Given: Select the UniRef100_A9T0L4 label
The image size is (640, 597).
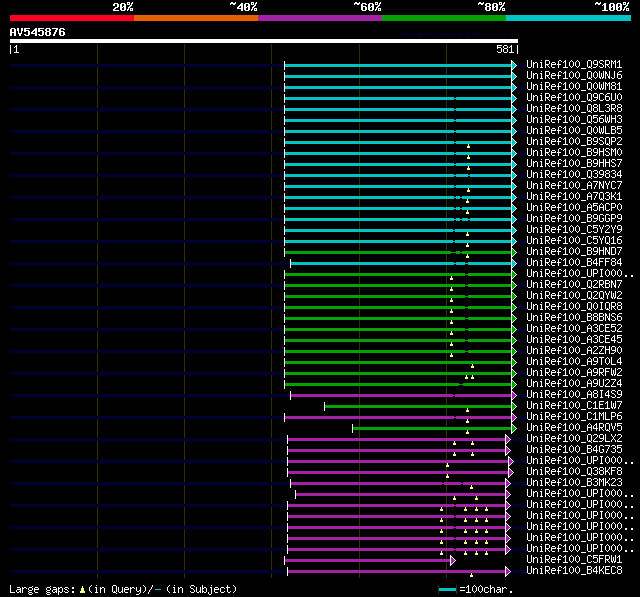Looking at the screenshot, I should point(574,362).
